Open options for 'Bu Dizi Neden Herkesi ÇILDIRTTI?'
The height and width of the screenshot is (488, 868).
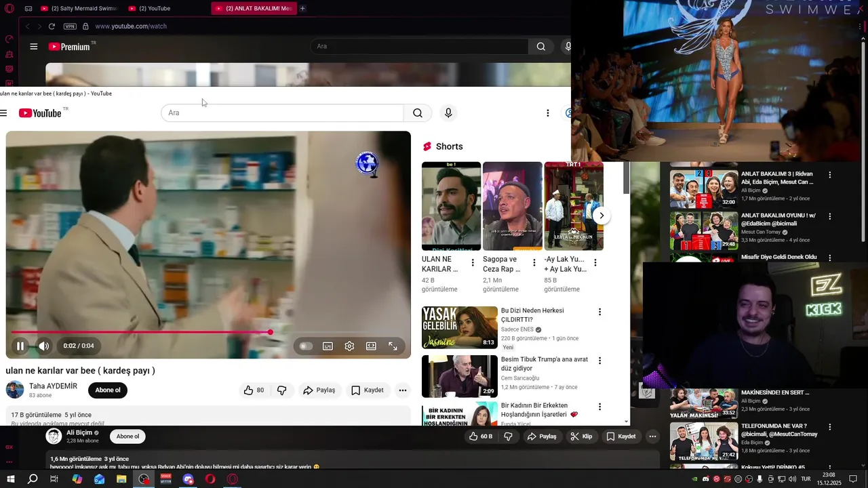[x=599, y=312]
